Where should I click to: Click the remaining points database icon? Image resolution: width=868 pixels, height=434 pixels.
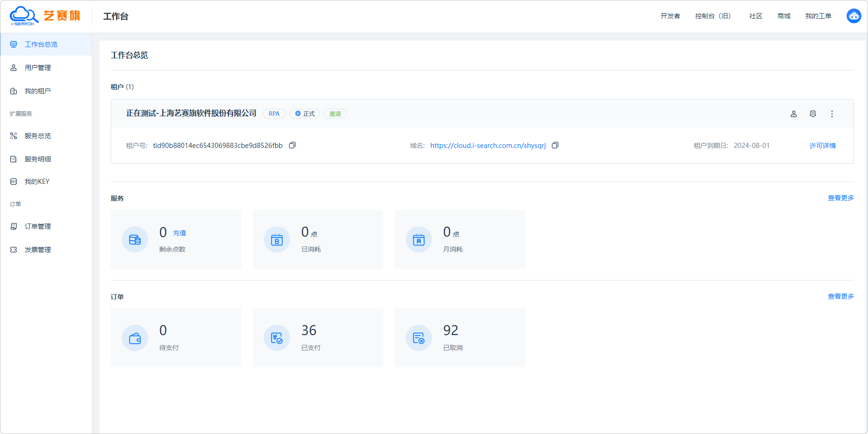(135, 239)
